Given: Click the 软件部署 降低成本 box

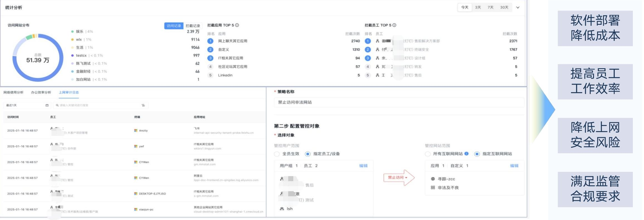Looking at the screenshot, I should (595, 28).
